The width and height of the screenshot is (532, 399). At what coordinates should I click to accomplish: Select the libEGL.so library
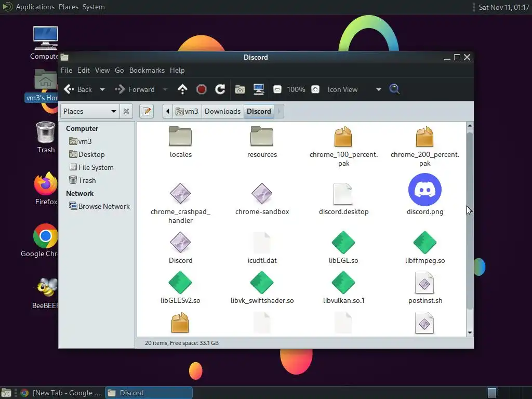tap(343, 248)
